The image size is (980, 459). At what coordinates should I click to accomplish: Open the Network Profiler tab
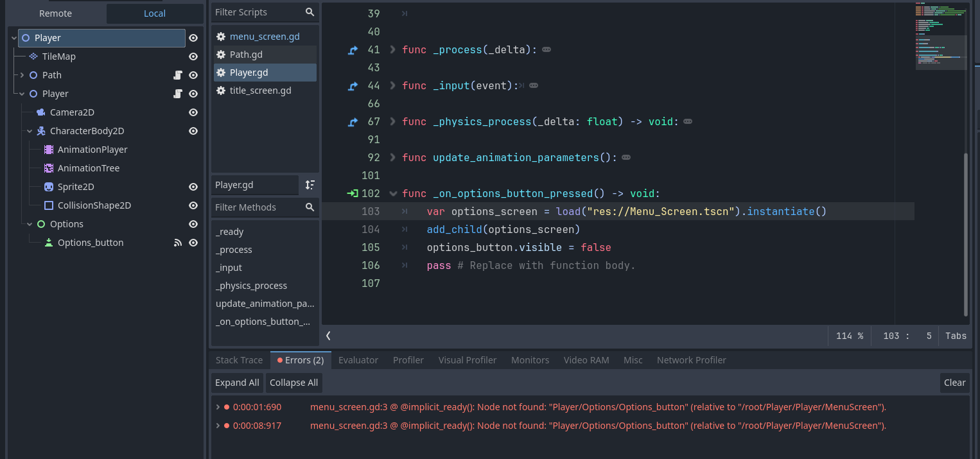692,360
